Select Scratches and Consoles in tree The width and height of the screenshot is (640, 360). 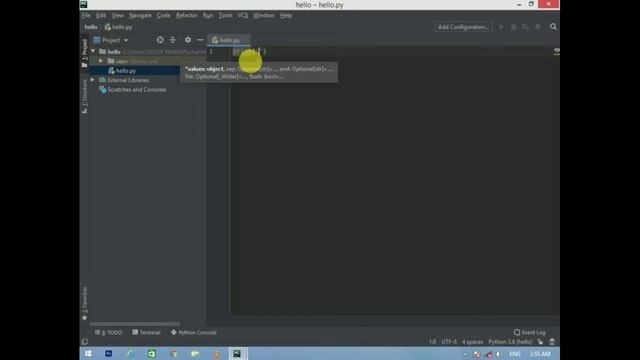pyautogui.click(x=137, y=89)
